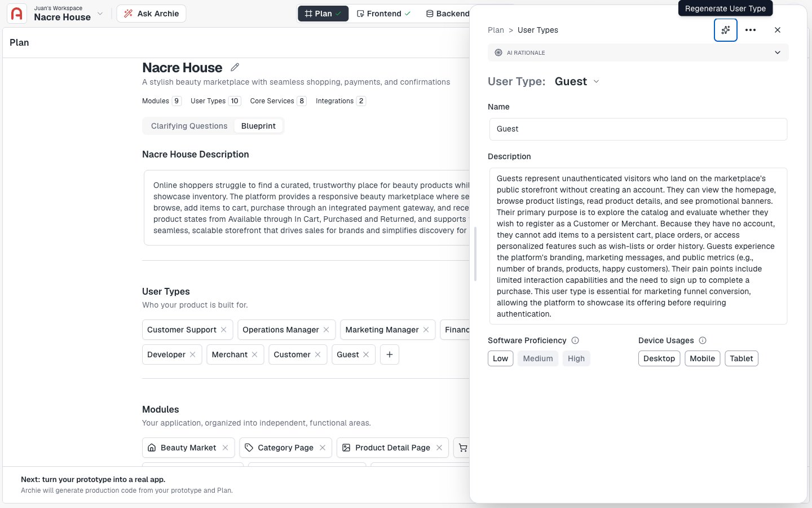Click the Nacre House Description text box
The image size is (812, 508).
[x=307, y=208]
